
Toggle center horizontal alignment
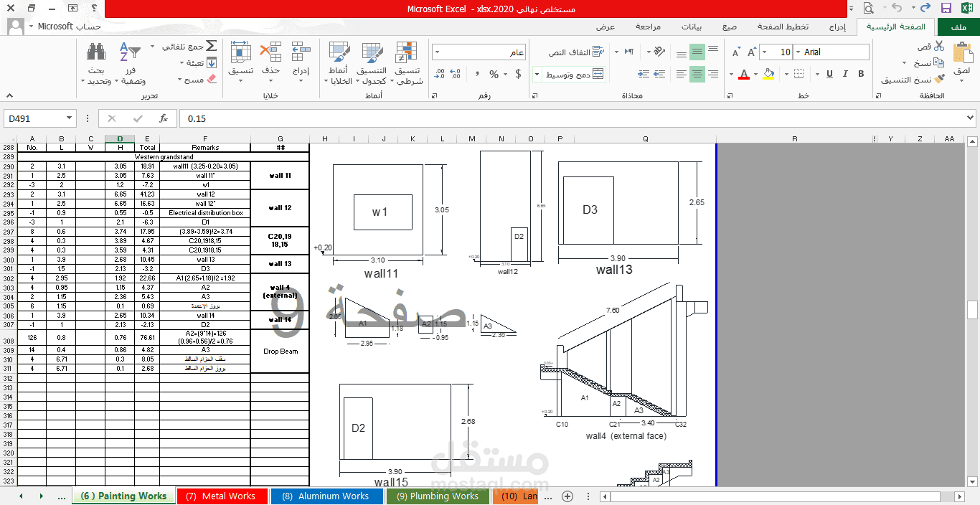click(x=697, y=74)
